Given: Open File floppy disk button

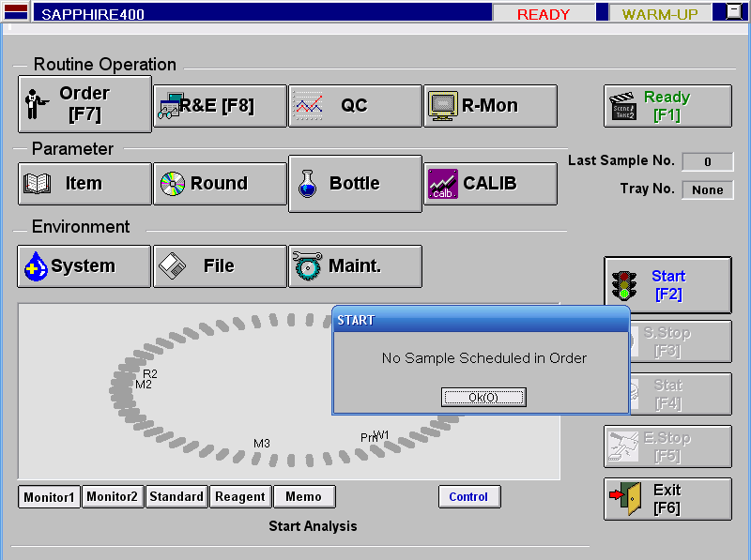Looking at the screenshot, I should (x=220, y=266).
